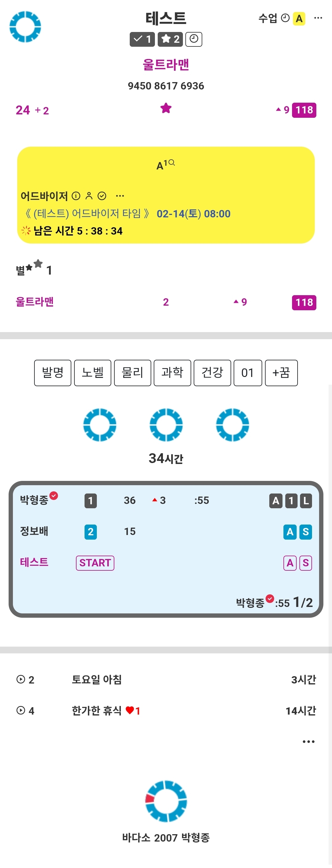Click the play icon beside 토요일 아침

tap(21, 679)
